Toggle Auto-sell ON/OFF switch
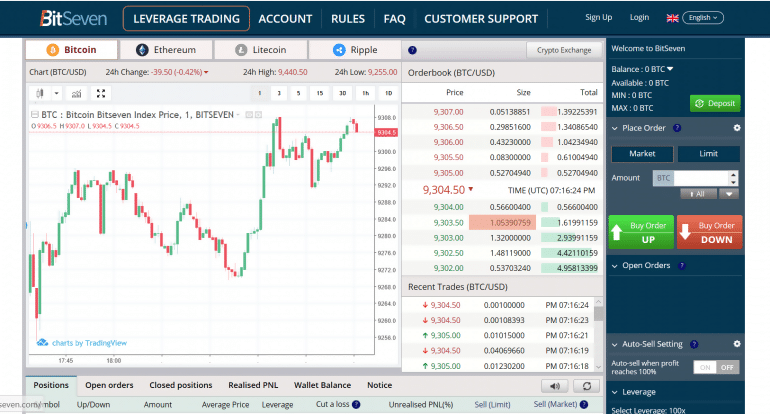Viewport: 770px width, 414px height. coord(716,367)
